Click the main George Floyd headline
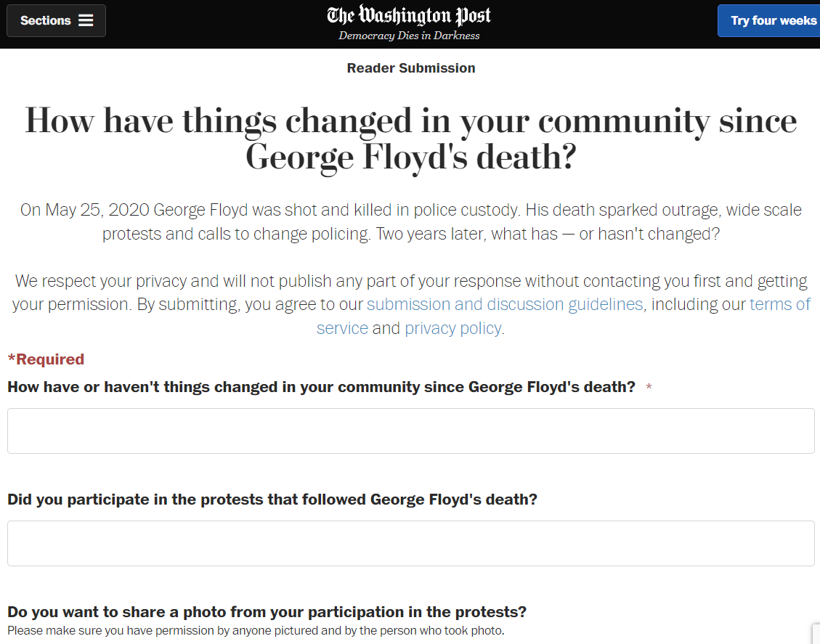 pyautogui.click(x=411, y=138)
